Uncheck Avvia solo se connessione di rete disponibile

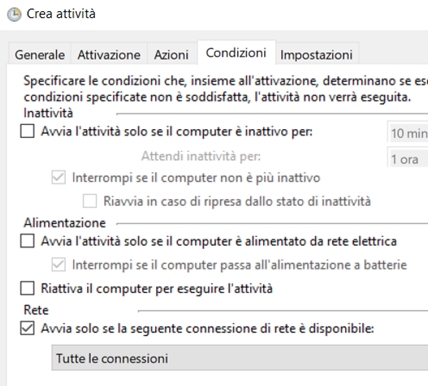click(27, 328)
